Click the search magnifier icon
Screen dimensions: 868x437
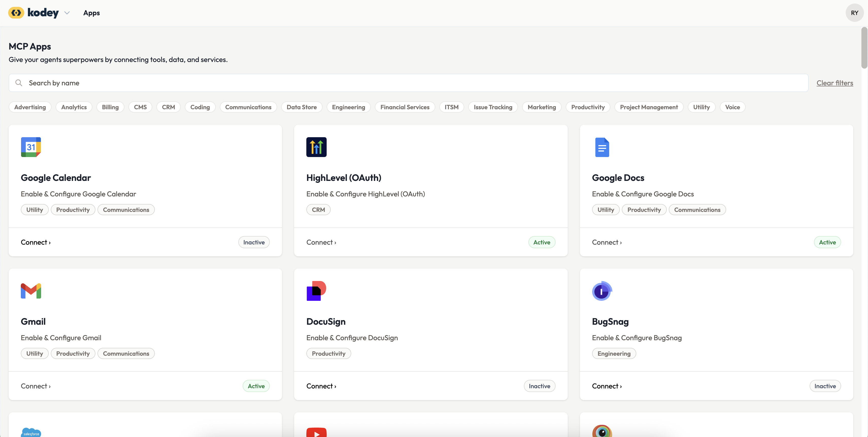coord(19,83)
